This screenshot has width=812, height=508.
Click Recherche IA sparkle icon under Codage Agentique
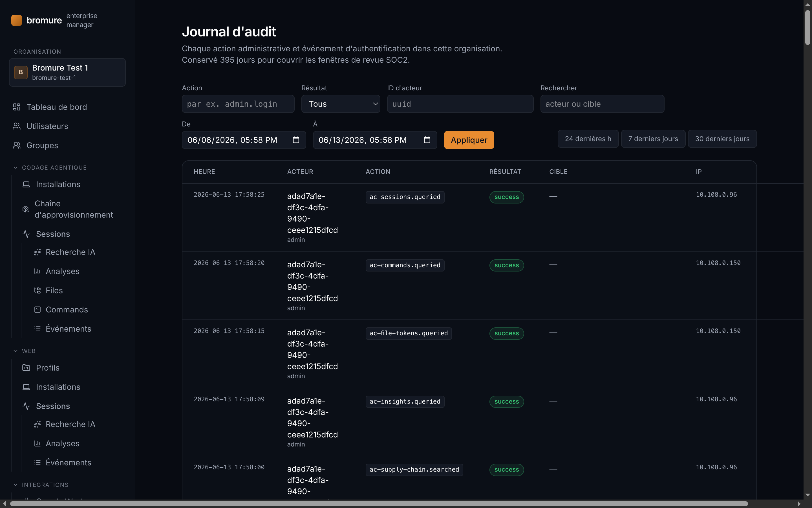(x=37, y=252)
